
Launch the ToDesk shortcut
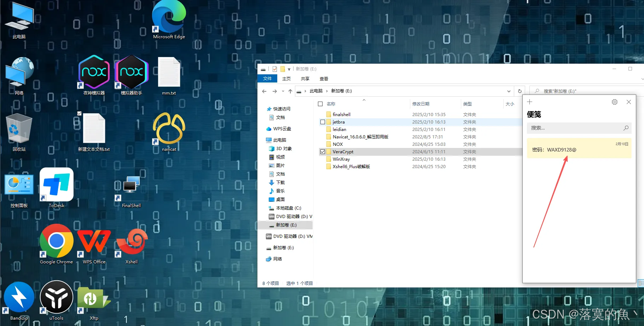pos(57,188)
